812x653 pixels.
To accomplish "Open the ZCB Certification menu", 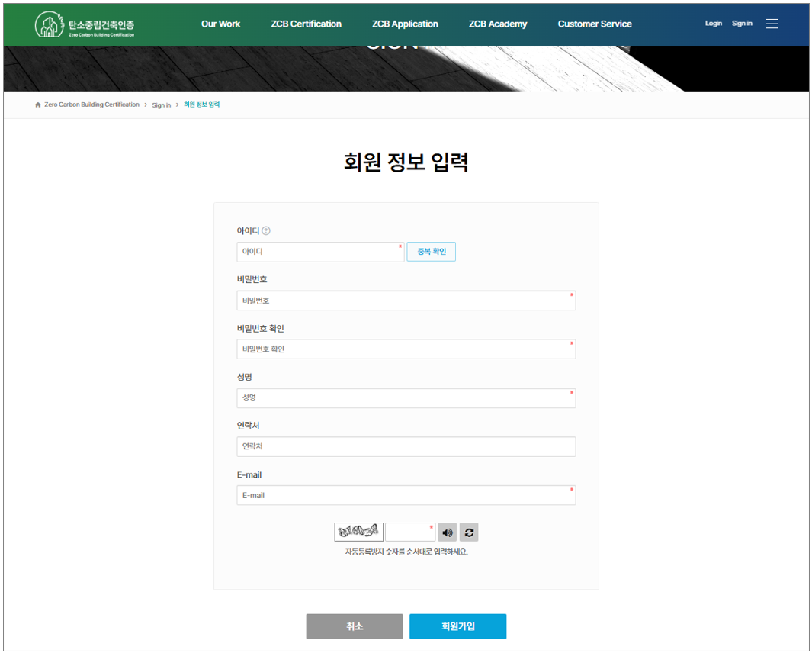I will point(306,24).
